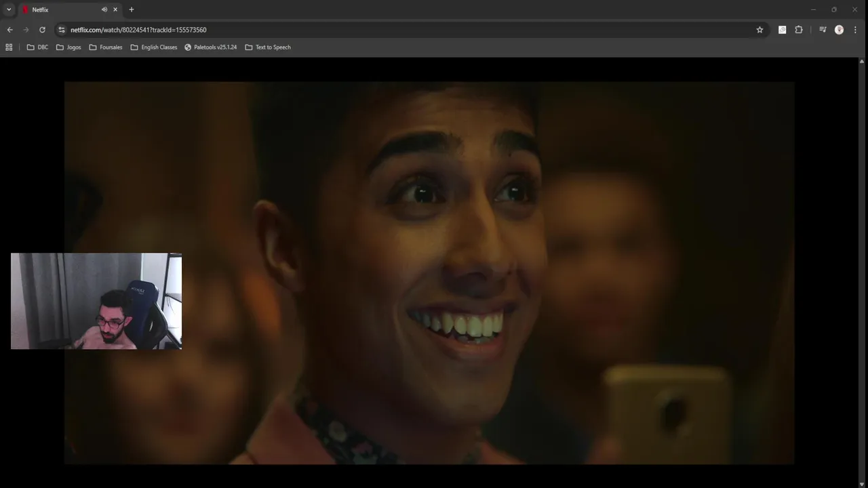868x488 pixels.
Task: Open the Foursales bookmarks folder
Action: (106, 47)
